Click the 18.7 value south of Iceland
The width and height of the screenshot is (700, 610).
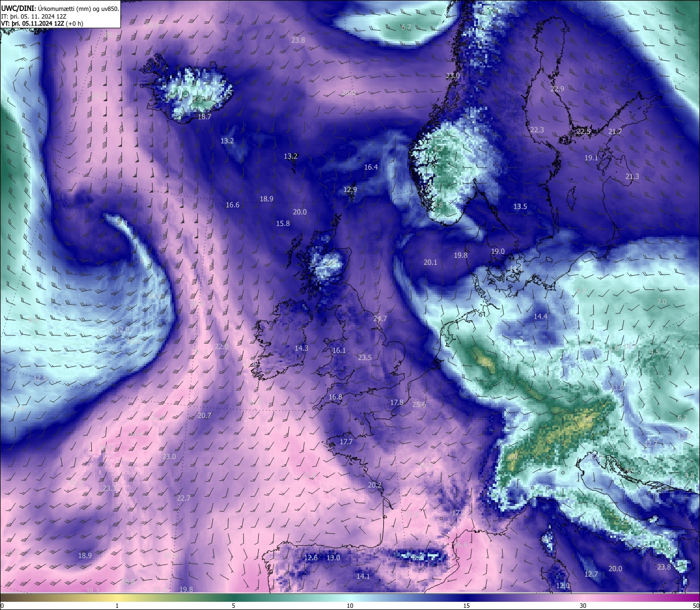point(205,117)
